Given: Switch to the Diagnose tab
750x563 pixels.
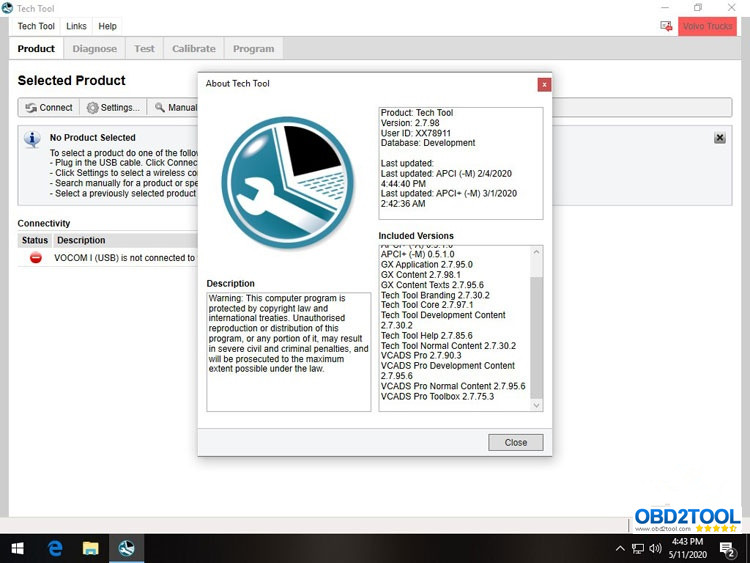Looking at the screenshot, I should point(95,49).
